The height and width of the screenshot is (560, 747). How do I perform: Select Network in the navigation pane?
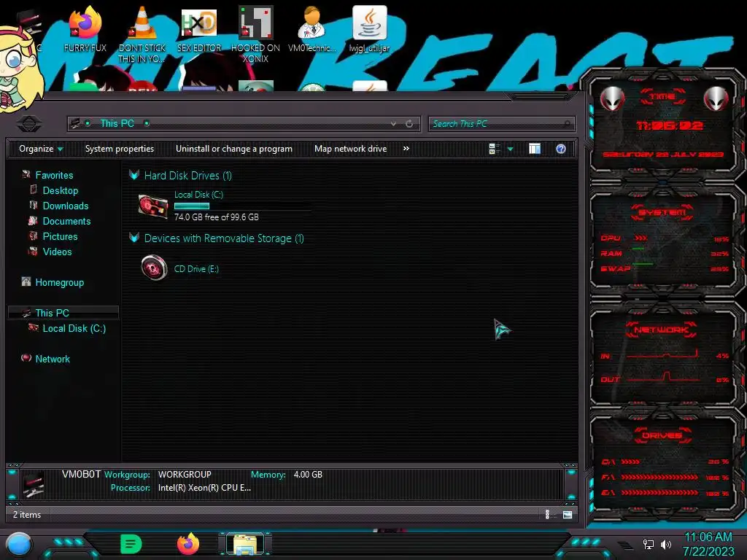[53, 359]
